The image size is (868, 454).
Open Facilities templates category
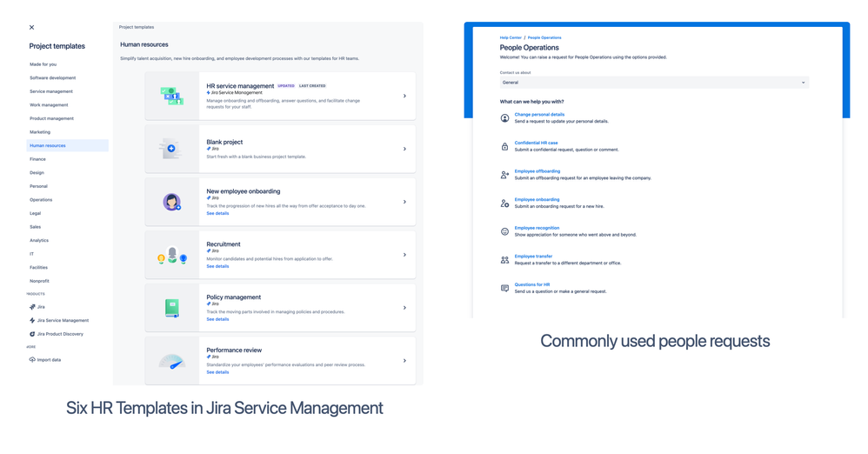38,267
